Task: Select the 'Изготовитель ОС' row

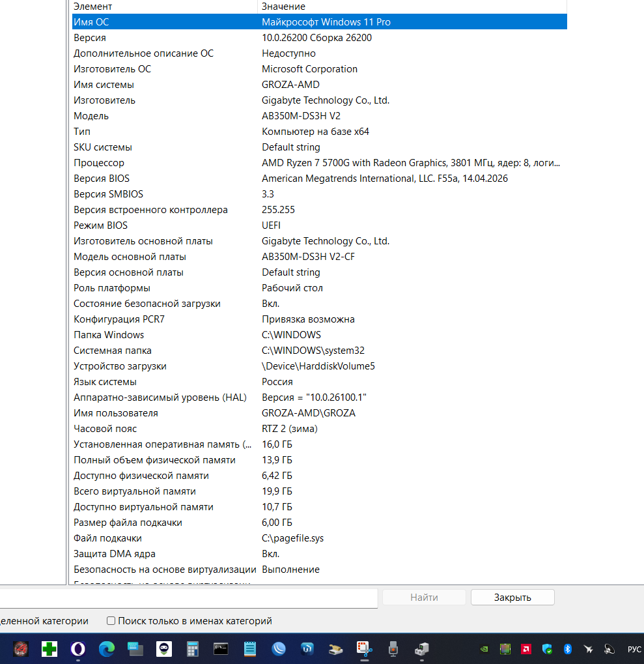Action: coord(320,69)
